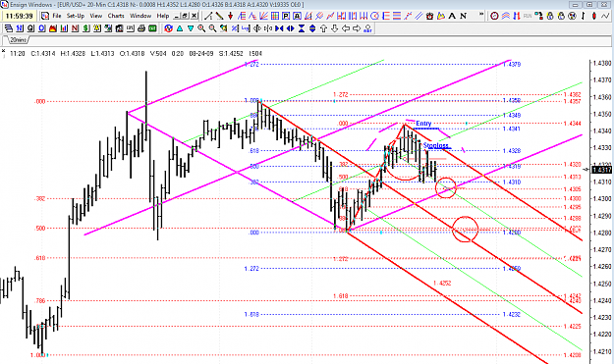
Task: Click the Ensign chart icon beside the File menu
Action: pos(45,16)
